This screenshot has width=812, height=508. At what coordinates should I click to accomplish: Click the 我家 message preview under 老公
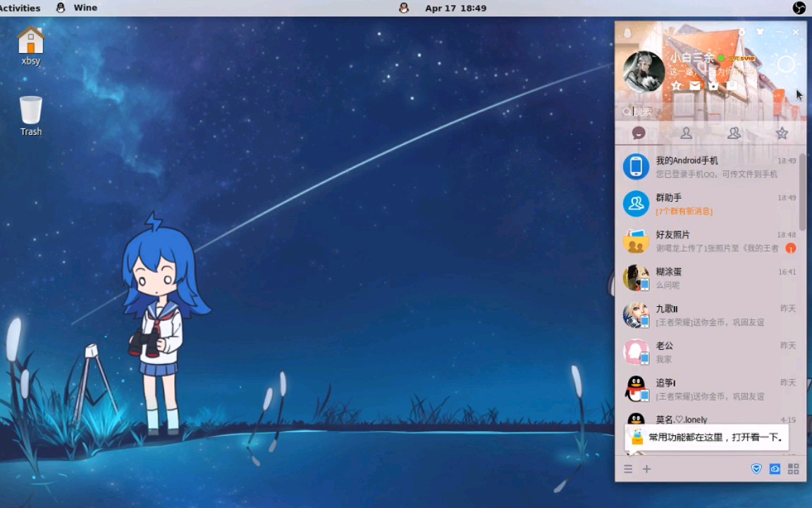click(664, 359)
